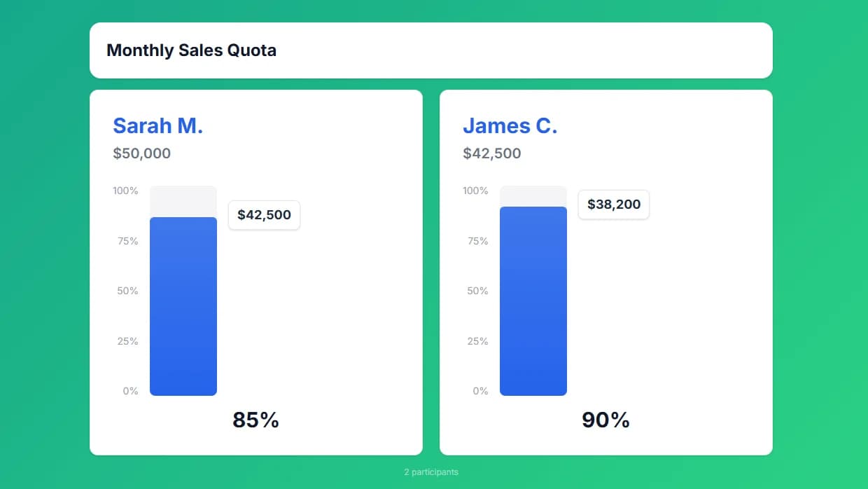Screen dimensions: 868x489
Task: Click Sarah's $50,000 quota amount
Action: (141, 153)
